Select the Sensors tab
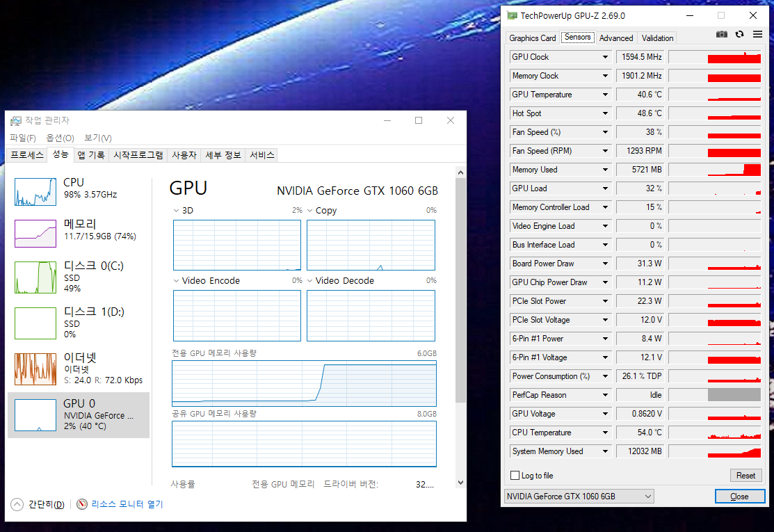 coord(577,37)
